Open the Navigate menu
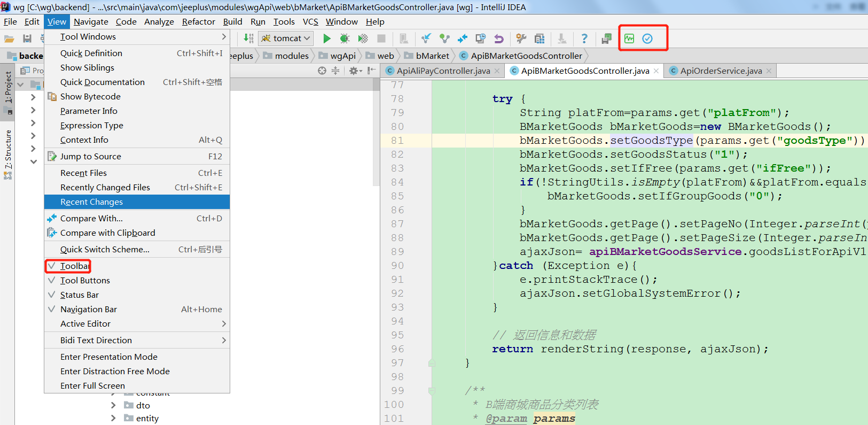 [91, 21]
